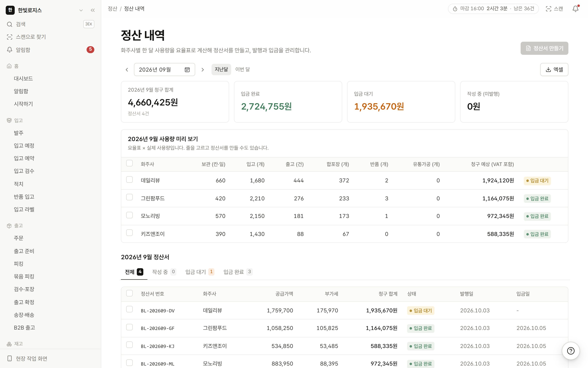Open 입고 검수 in the sidebar

coord(50,171)
